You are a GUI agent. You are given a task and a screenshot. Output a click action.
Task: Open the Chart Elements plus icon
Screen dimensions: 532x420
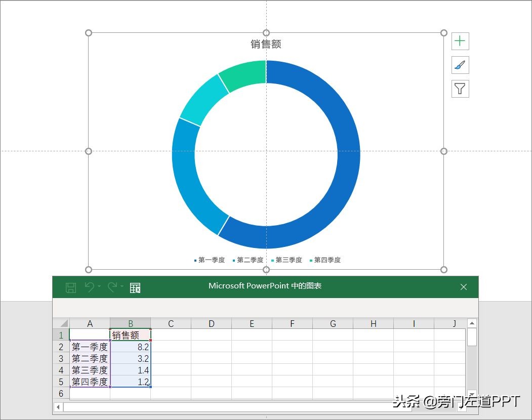coord(460,41)
